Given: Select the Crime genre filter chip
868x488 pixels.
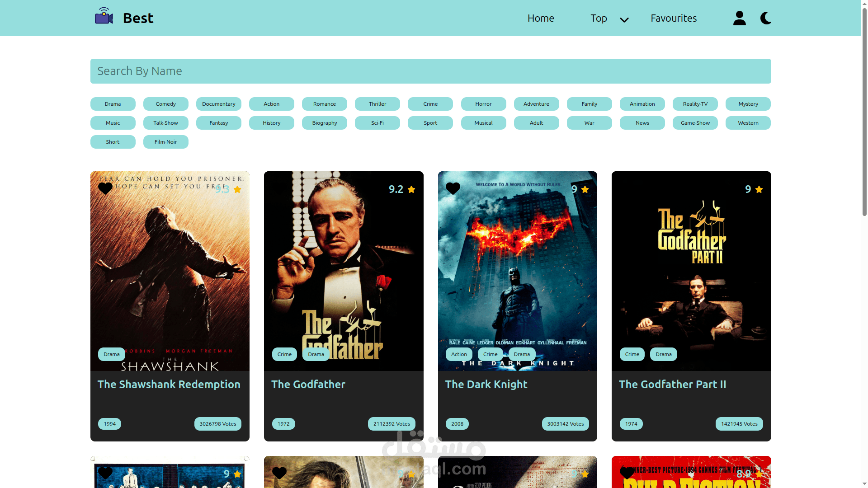Looking at the screenshot, I should click(430, 104).
